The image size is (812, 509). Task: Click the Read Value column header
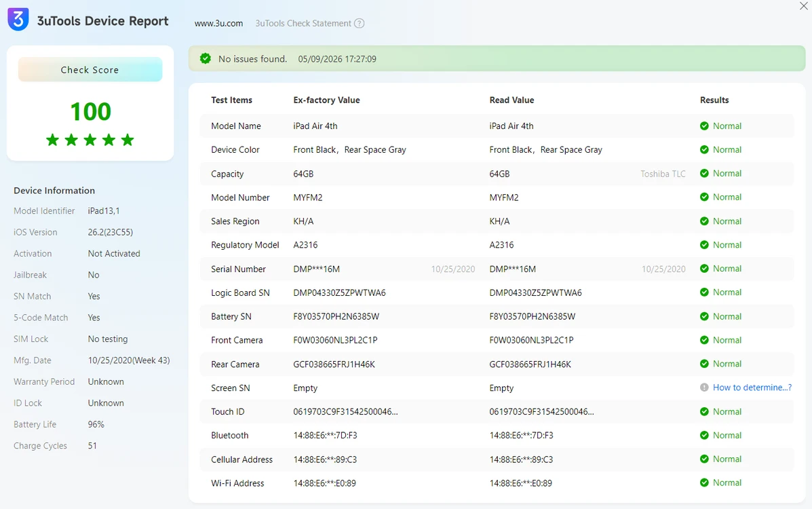[x=511, y=100]
